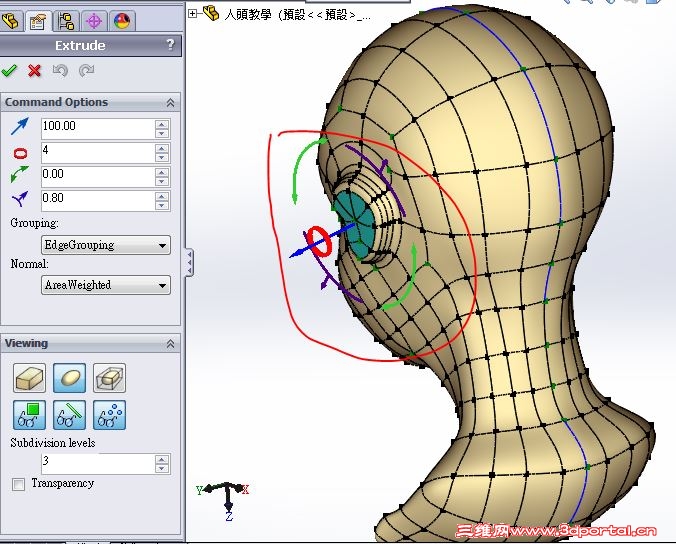The height and width of the screenshot is (544, 676).
Task: Click the blue extrude distance arrow icon
Action: 20,126
